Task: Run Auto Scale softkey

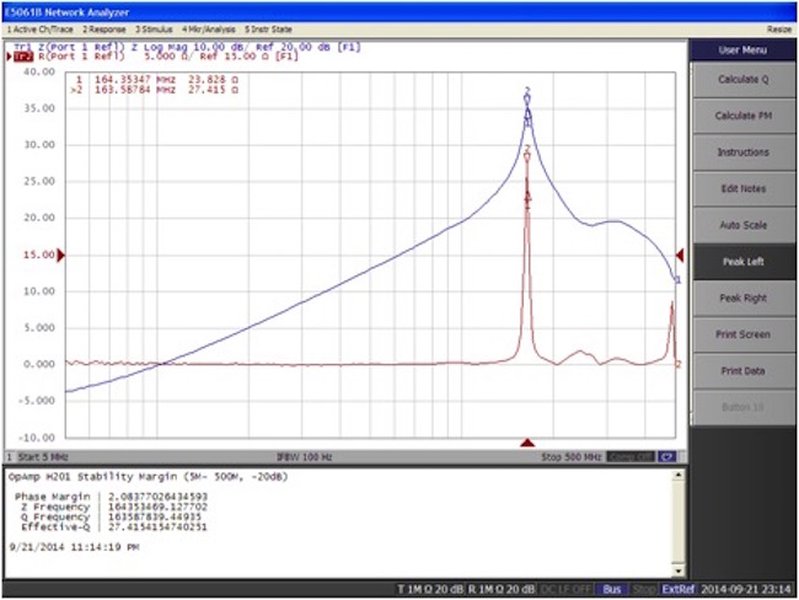Action: (743, 225)
